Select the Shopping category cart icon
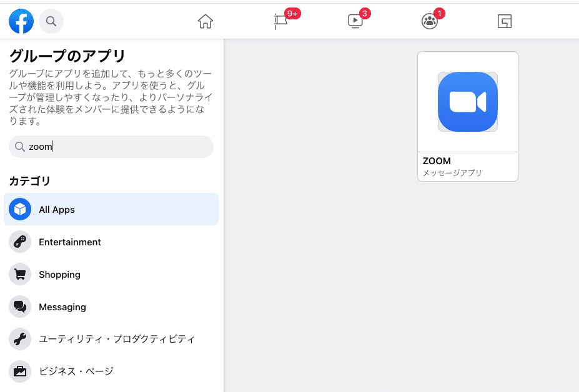 click(19, 274)
